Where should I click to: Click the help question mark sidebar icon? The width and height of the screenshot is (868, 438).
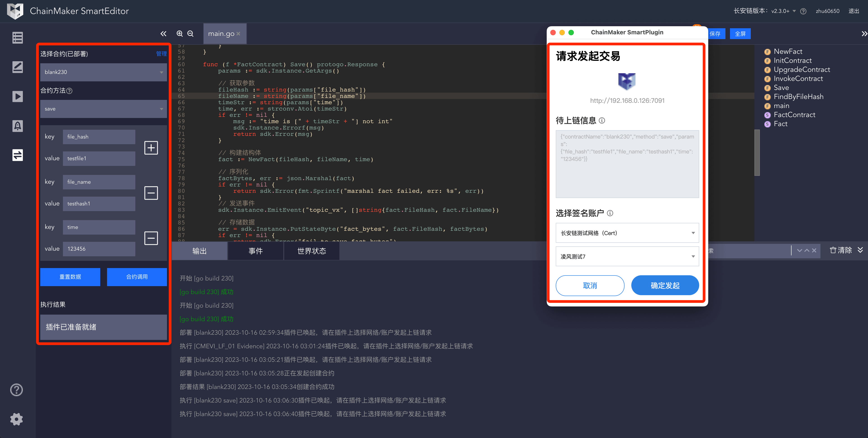(17, 390)
